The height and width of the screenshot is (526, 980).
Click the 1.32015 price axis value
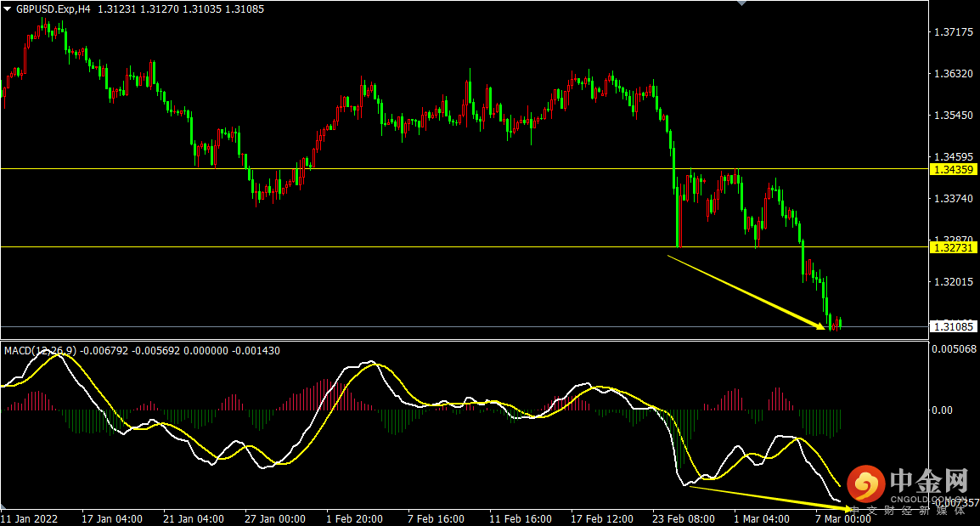tap(954, 282)
